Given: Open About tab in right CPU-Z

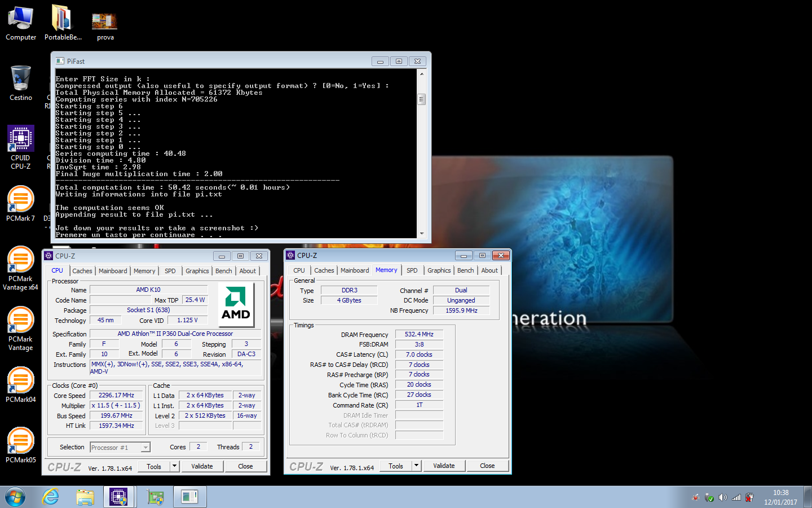Looking at the screenshot, I should pos(489,270).
